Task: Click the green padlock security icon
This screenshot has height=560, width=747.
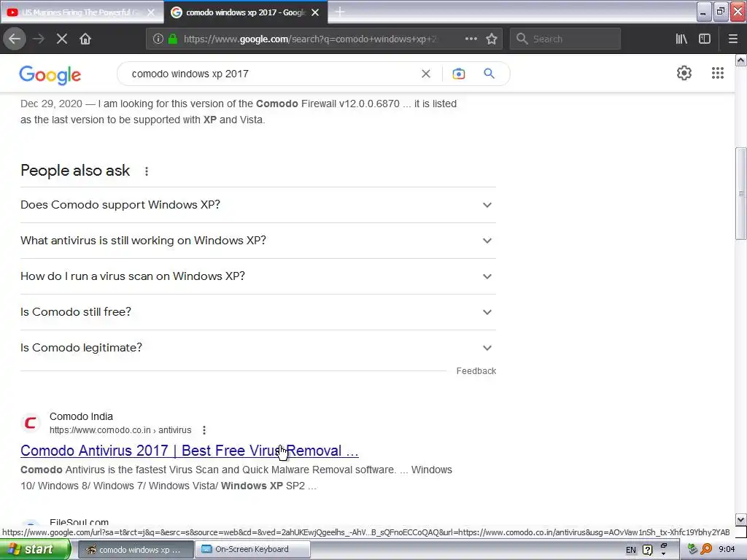Action: point(173,39)
